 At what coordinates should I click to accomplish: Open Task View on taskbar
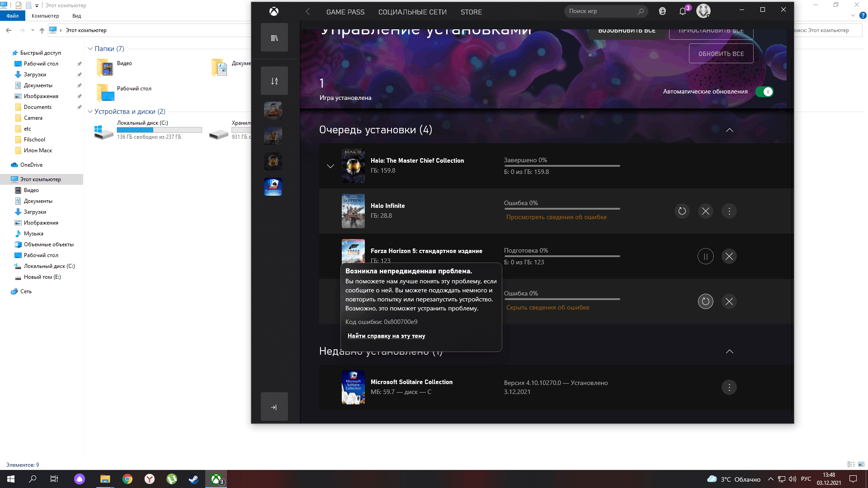coord(54,479)
